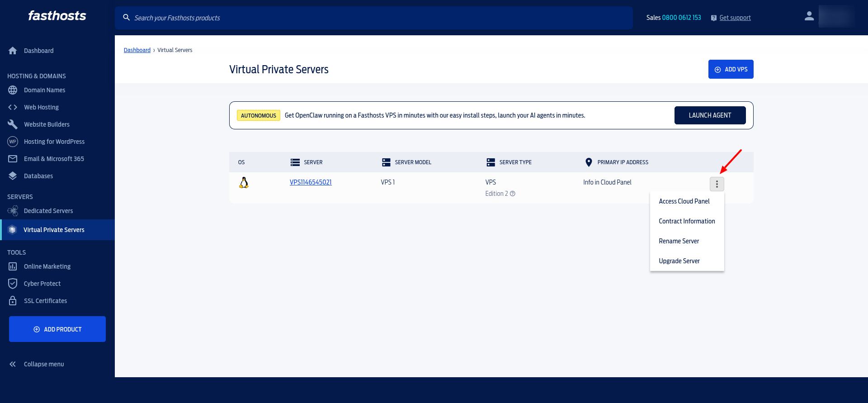This screenshot has height=403, width=868.
Task: Click the fasthosts logo
Action: point(57,16)
